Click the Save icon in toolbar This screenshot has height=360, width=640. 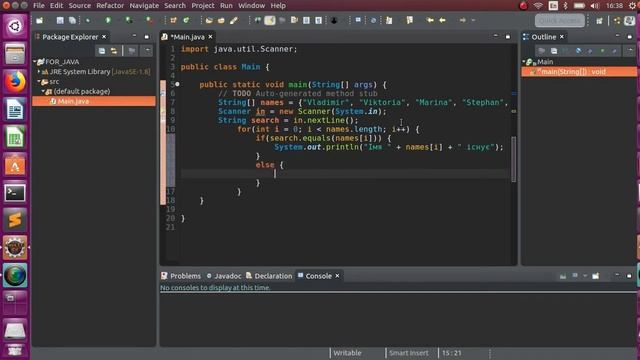[60, 20]
